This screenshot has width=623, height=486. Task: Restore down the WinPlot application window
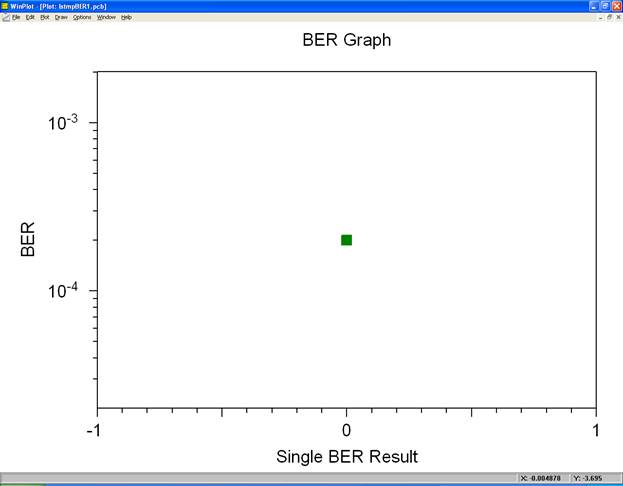(605, 6)
